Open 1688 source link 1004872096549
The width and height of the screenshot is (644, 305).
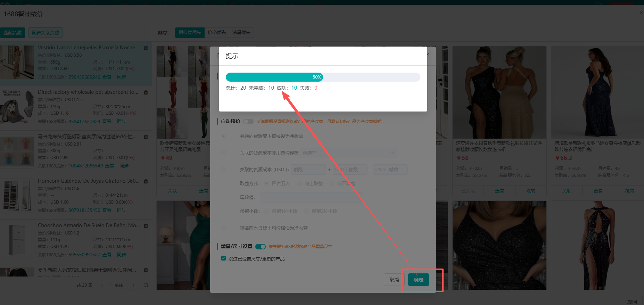(x=86, y=166)
